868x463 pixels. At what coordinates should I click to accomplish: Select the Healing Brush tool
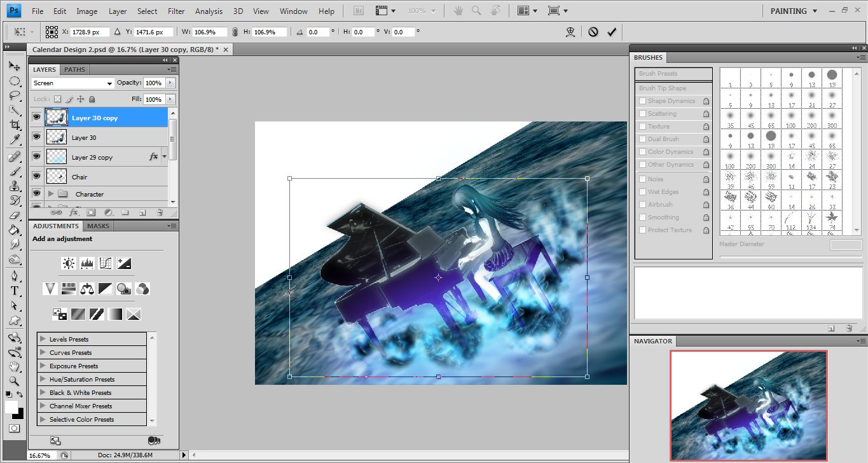click(14, 156)
